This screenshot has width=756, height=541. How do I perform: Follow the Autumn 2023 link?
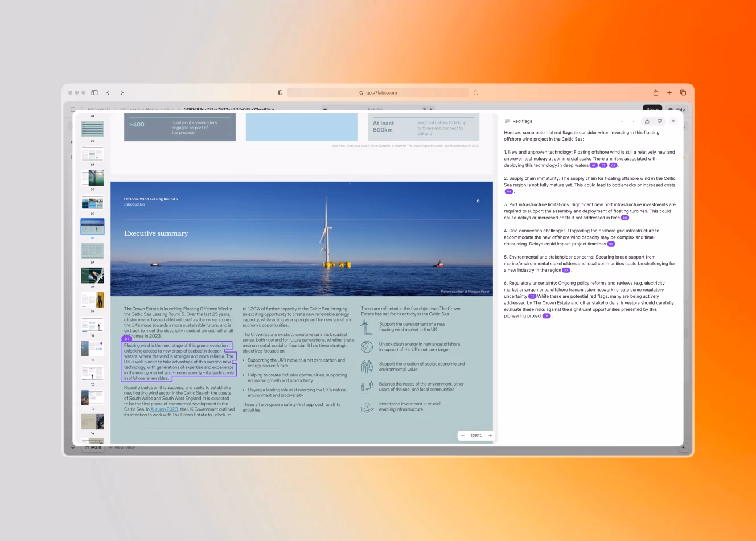tap(164, 409)
